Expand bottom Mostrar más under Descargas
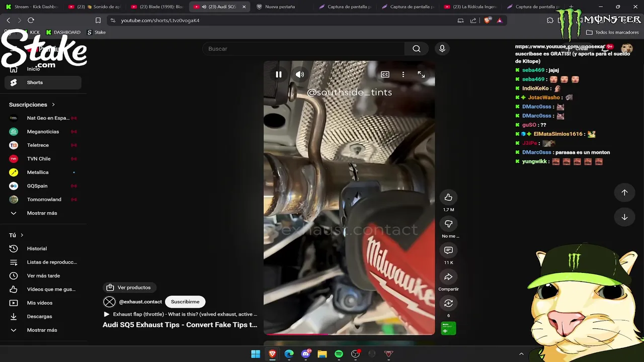The width and height of the screenshot is (644, 362). point(43,330)
